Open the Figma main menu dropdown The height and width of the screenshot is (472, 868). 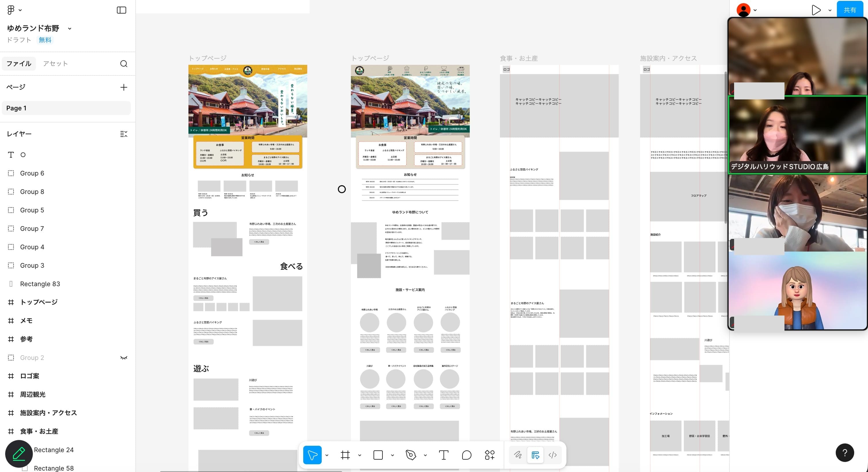tap(14, 10)
